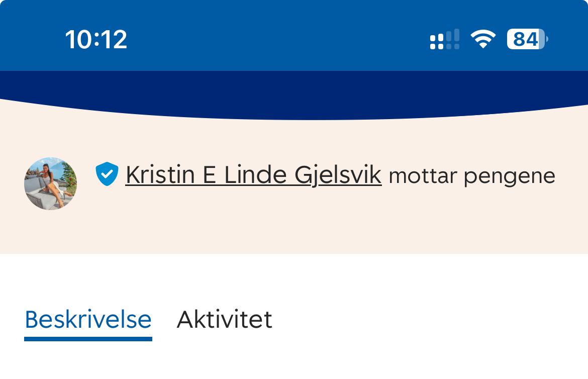Click the white space right of Aktivitet
The width and height of the screenshot is (588, 379).
pyautogui.click(x=427, y=319)
